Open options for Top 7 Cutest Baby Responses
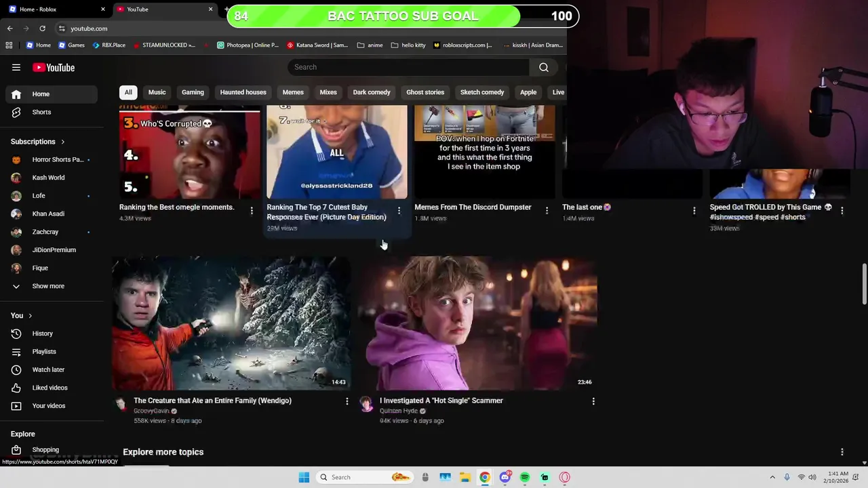This screenshot has height=488, width=868. tap(399, 211)
